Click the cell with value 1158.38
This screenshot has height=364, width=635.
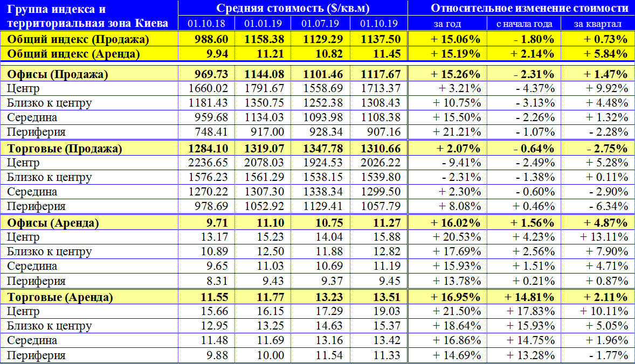coord(264,39)
